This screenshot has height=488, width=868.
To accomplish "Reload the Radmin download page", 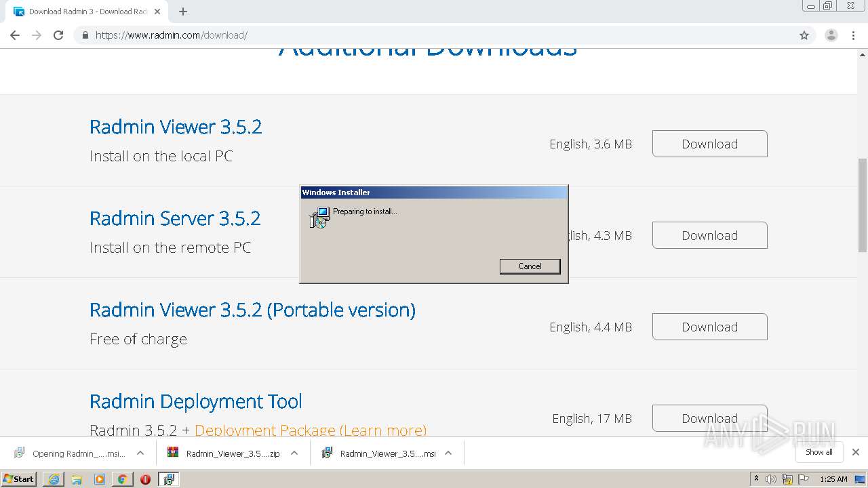I will 58,35.
